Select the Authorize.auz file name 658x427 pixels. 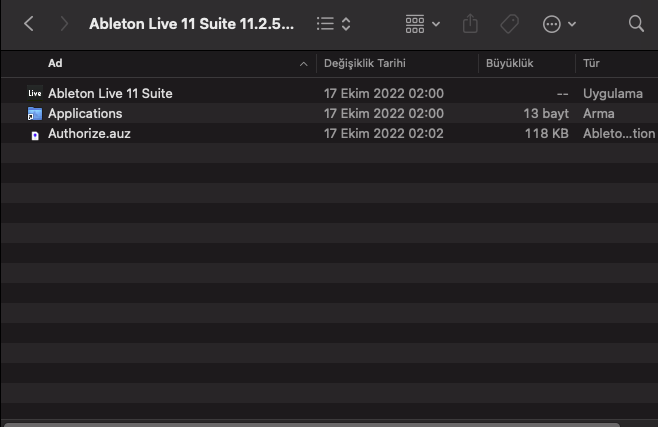(89, 134)
